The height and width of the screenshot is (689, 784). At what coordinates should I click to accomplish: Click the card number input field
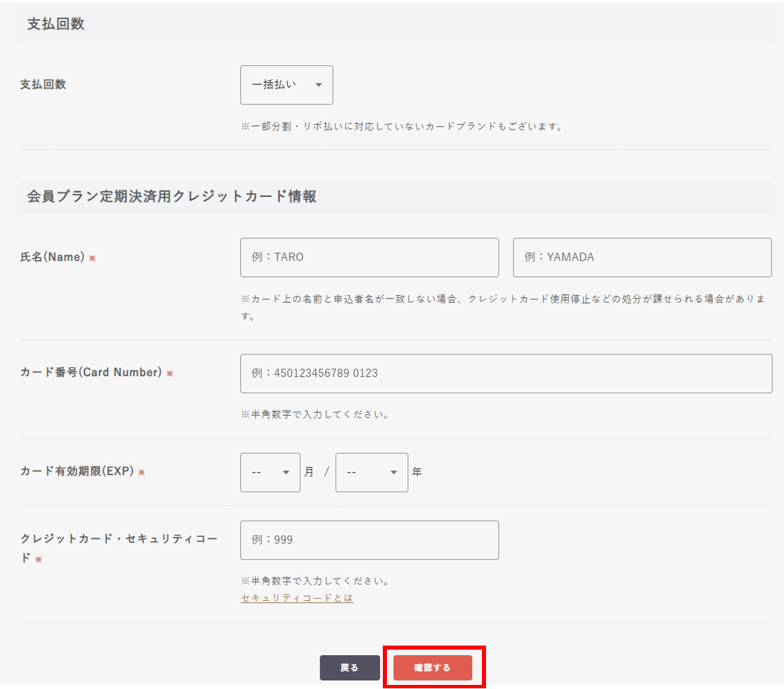click(506, 373)
